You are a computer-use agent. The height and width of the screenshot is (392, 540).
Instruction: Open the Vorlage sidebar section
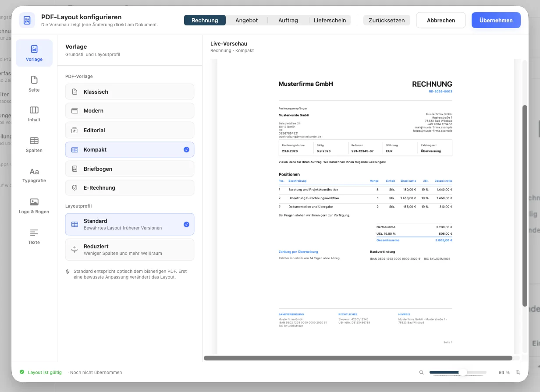click(34, 53)
